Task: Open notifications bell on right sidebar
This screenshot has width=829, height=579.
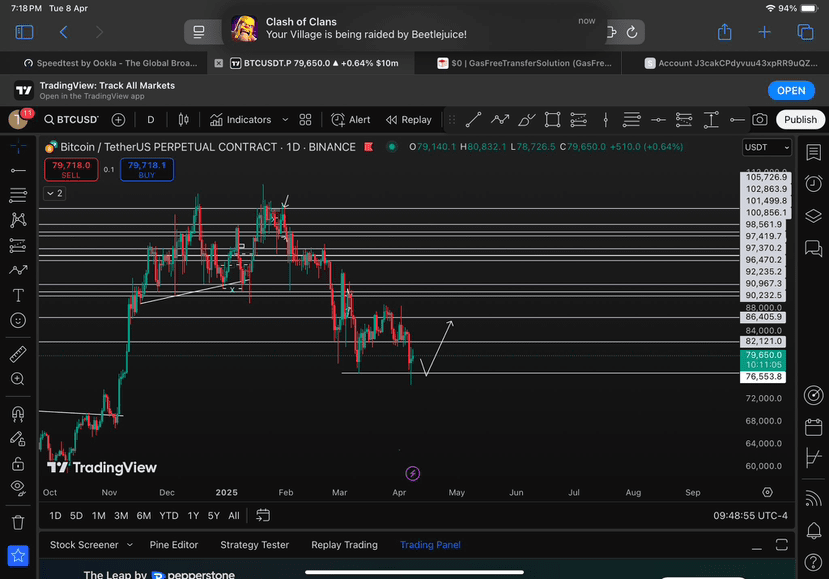Action: click(813, 530)
